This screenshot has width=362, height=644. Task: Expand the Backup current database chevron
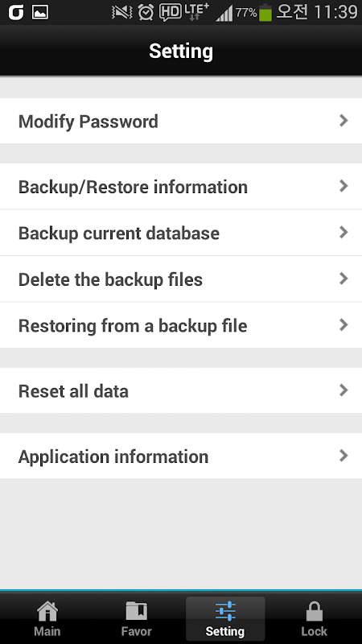coord(343,232)
